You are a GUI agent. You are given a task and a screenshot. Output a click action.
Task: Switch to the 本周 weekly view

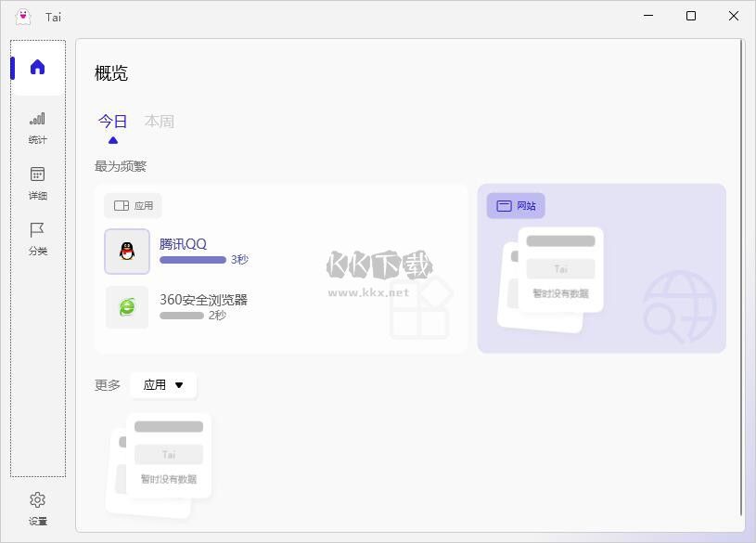(x=159, y=121)
